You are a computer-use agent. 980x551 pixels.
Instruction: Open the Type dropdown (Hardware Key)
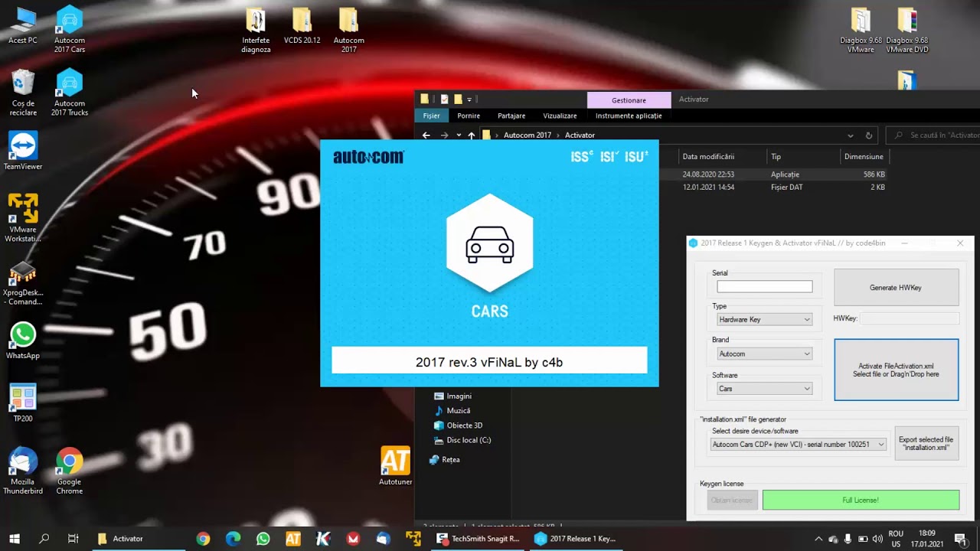pos(764,320)
